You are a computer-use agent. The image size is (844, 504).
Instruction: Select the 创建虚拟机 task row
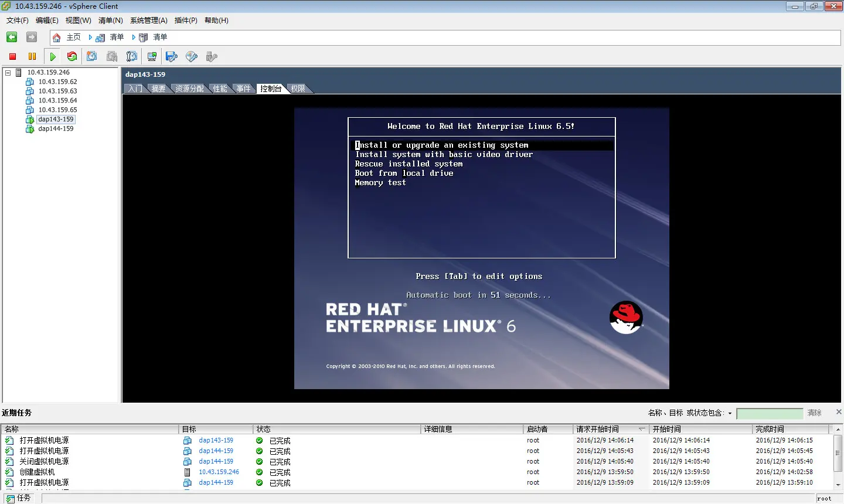click(x=416, y=472)
